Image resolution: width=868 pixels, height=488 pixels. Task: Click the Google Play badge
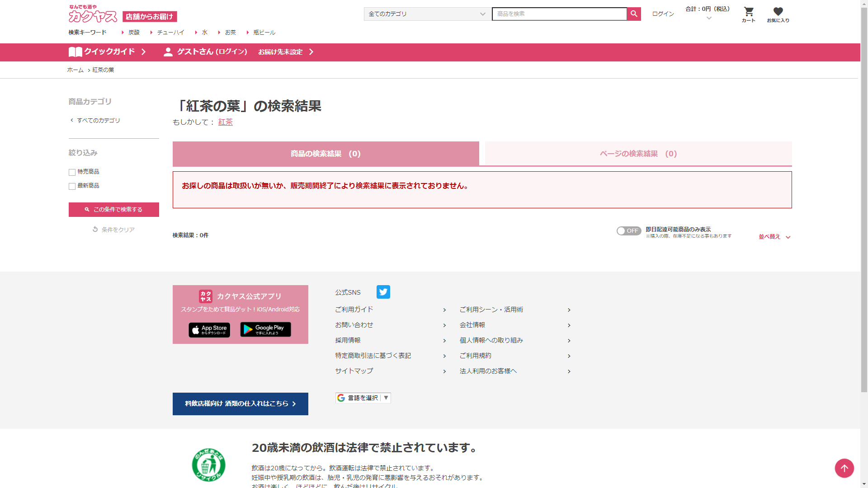click(265, 329)
